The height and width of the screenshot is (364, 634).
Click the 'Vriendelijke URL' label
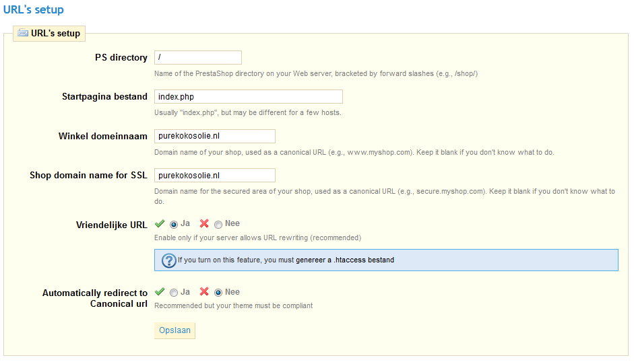(x=112, y=225)
